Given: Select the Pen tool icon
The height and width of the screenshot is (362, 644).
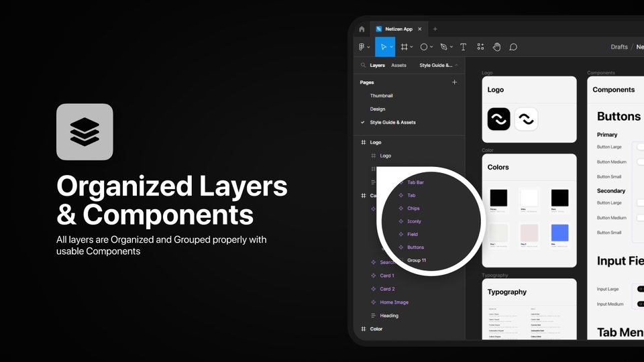Looking at the screenshot, I should point(443,47).
